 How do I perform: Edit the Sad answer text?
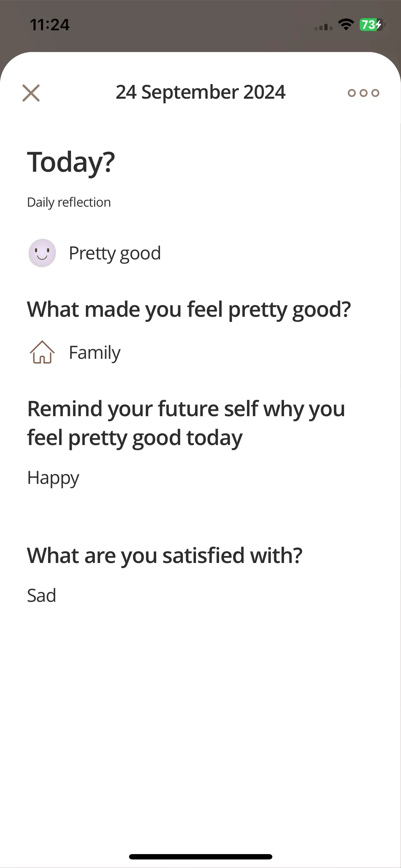coord(42,595)
